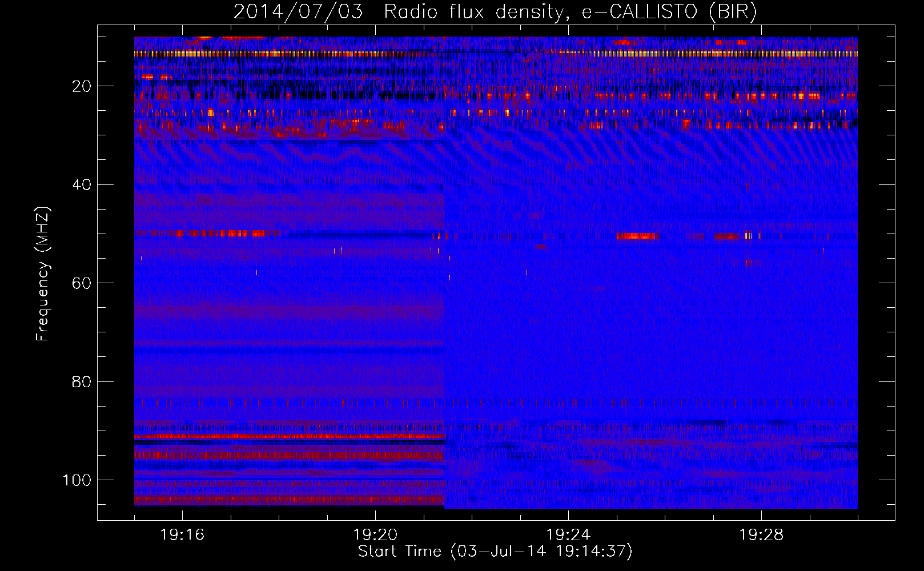Click the '19:20' time tick label
The height and width of the screenshot is (571, 924).
click(375, 535)
